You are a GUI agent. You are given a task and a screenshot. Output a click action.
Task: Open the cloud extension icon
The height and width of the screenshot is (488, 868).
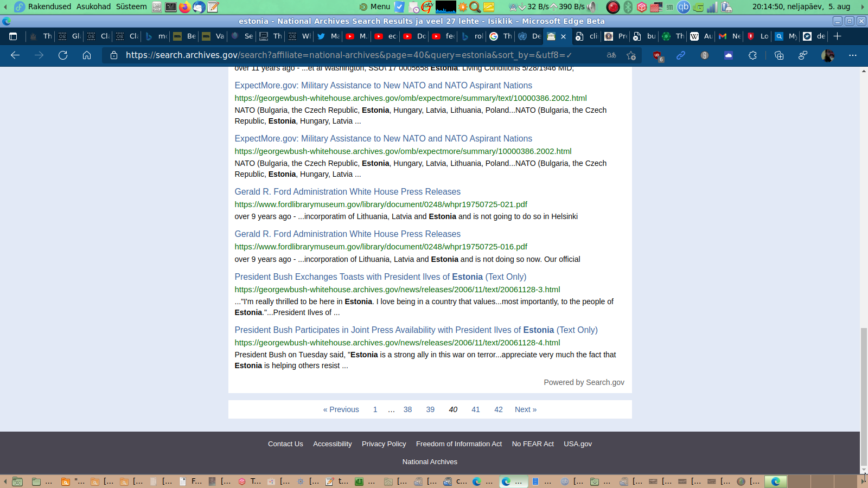(x=729, y=55)
